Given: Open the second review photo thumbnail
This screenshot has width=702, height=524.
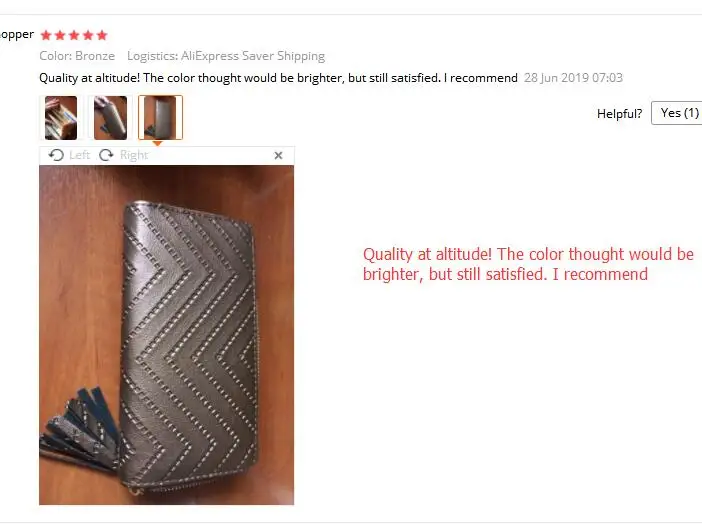Looking at the screenshot, I should (111, 118).
